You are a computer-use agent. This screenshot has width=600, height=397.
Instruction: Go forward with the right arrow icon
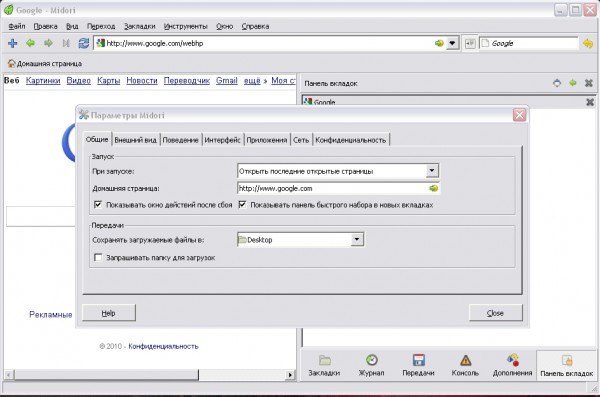(x=48, y=43)
